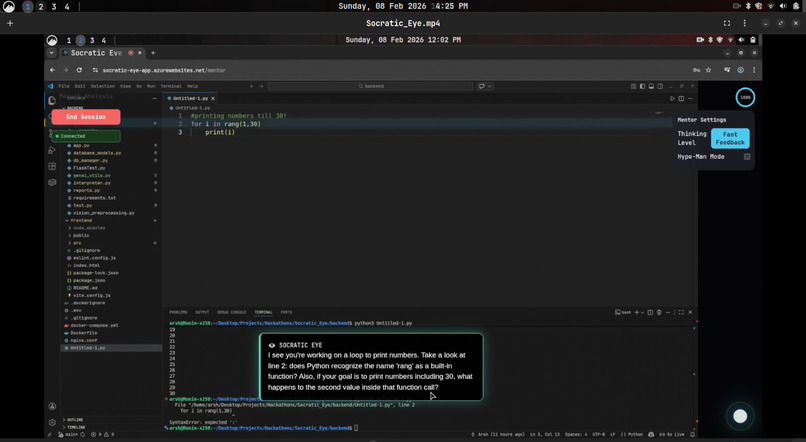This screenshot has width=806, height=442.
Task: Open the Manage gear in activity bar
Action: pos(52,422)
